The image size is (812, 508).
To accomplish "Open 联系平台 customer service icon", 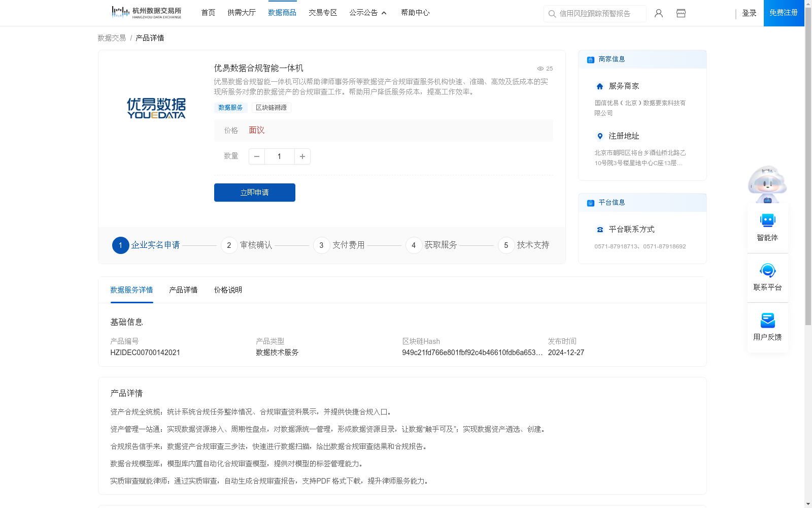I will [x=767, y=270].
